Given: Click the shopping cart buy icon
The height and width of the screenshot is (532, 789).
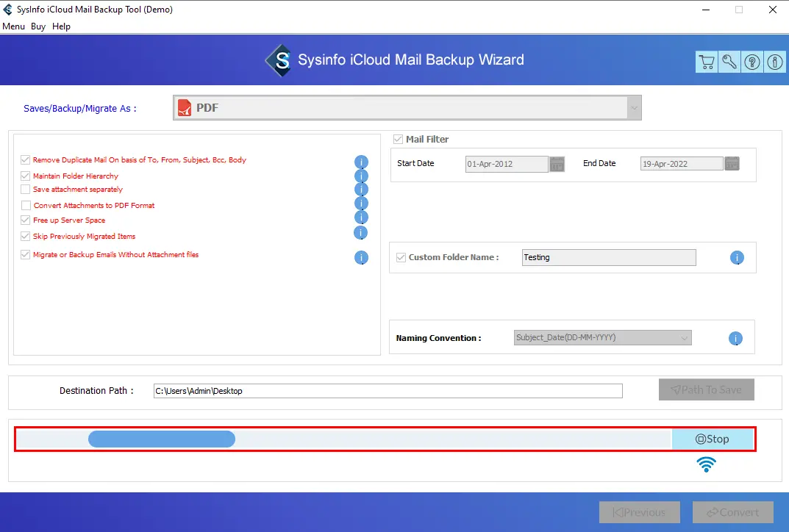Looking at the screenshot, I should pyautogui.click(x=706, y=62).
